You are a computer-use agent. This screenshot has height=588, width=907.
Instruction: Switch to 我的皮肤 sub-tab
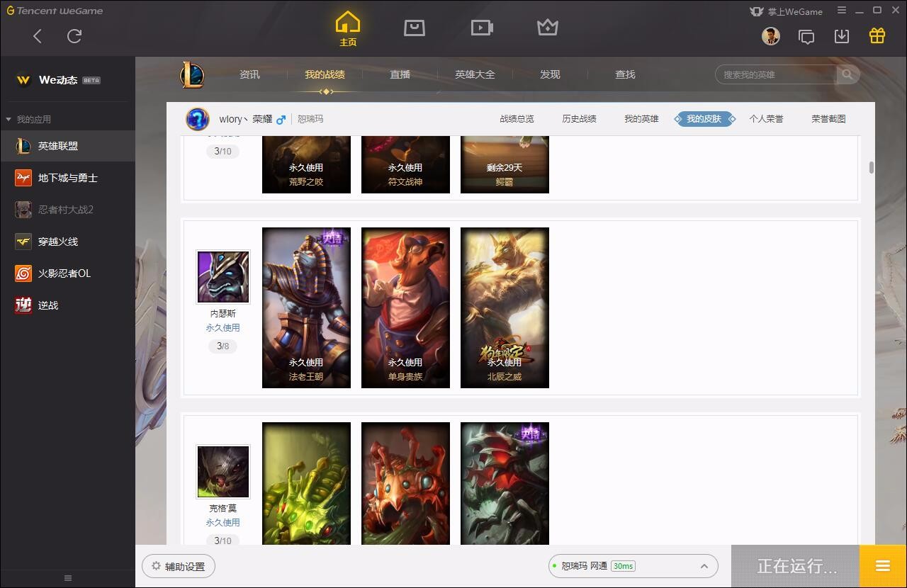click(x=704, y=119)
